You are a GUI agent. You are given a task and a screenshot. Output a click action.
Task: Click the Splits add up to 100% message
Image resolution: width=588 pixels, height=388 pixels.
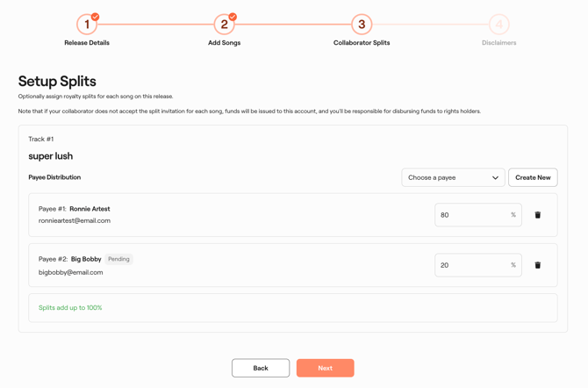(70, 308)
